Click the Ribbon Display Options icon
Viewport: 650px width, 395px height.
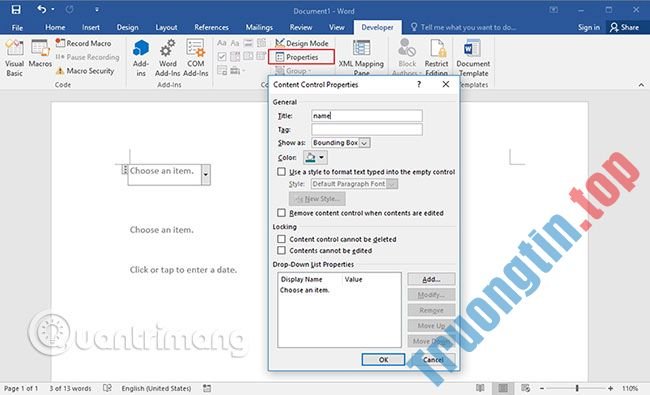(x=553, y=10)
